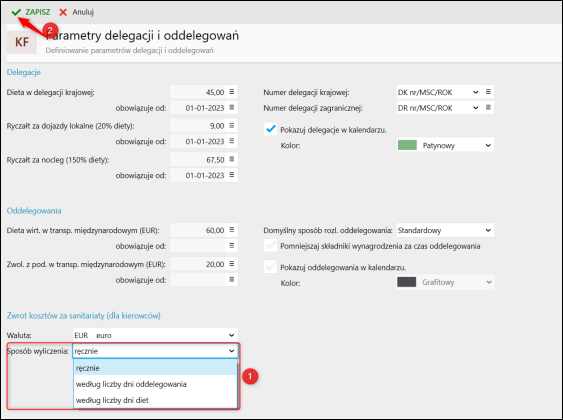
Task: Toggle Pokazuj oddelegowania w kalendarzu checkbox
Action: pos(270,267)
